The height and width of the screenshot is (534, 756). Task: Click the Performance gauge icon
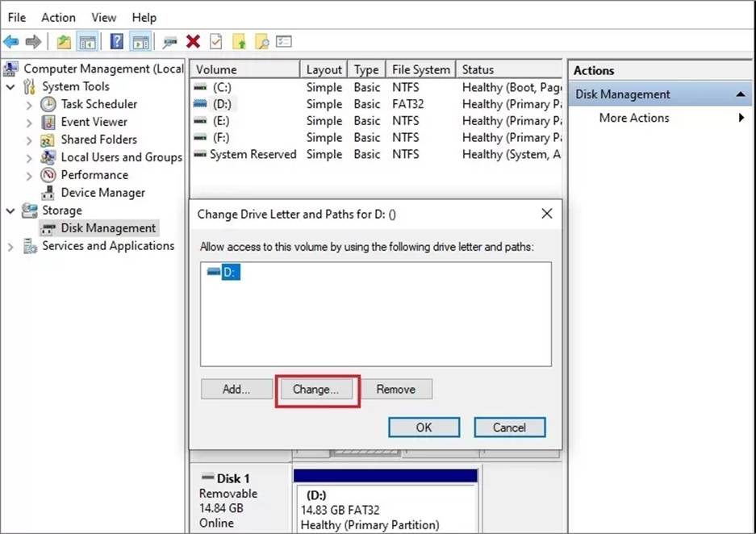(48, 175)
